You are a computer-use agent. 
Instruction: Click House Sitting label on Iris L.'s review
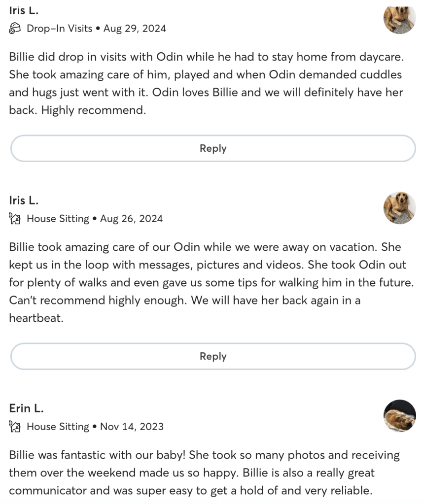[58, 219]
